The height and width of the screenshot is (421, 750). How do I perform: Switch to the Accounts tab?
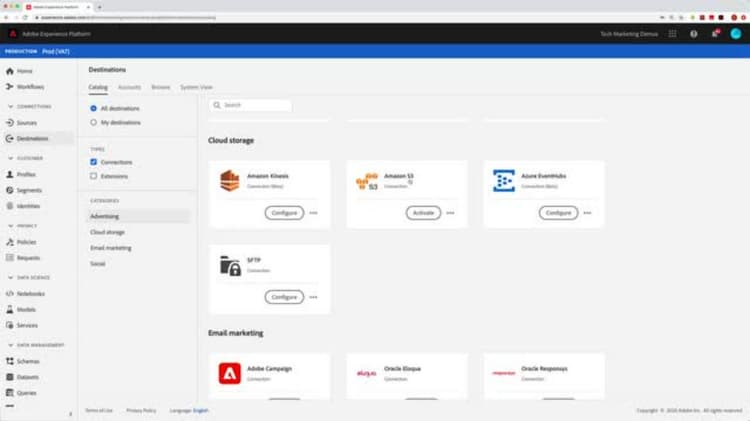[129, 87]
